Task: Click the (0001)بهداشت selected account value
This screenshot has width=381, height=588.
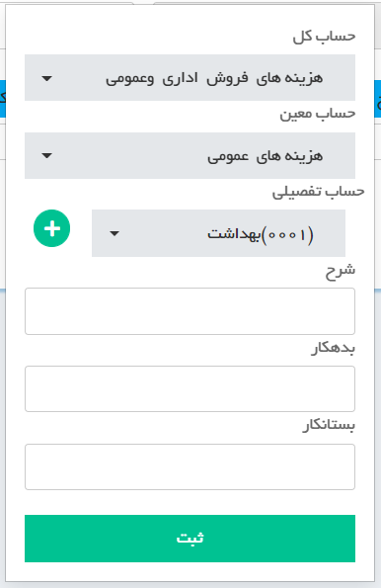Action: point(261,234)
